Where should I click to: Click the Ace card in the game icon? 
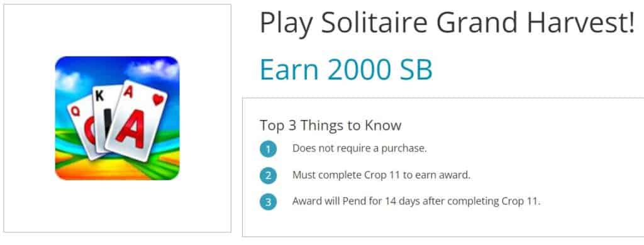click(x=136, y=121)
